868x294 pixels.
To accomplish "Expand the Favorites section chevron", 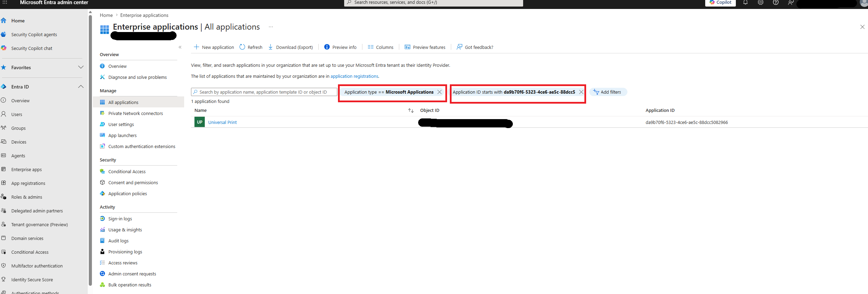I will click(81, 67).
